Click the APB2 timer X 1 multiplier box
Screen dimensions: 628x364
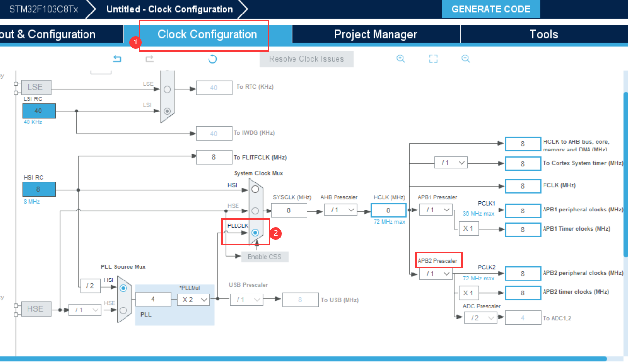coord(469,293)
